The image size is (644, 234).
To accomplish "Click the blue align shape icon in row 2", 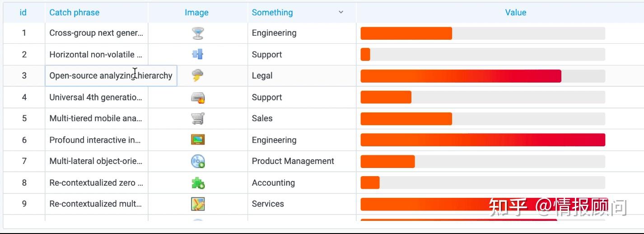I will click(197, 54).
